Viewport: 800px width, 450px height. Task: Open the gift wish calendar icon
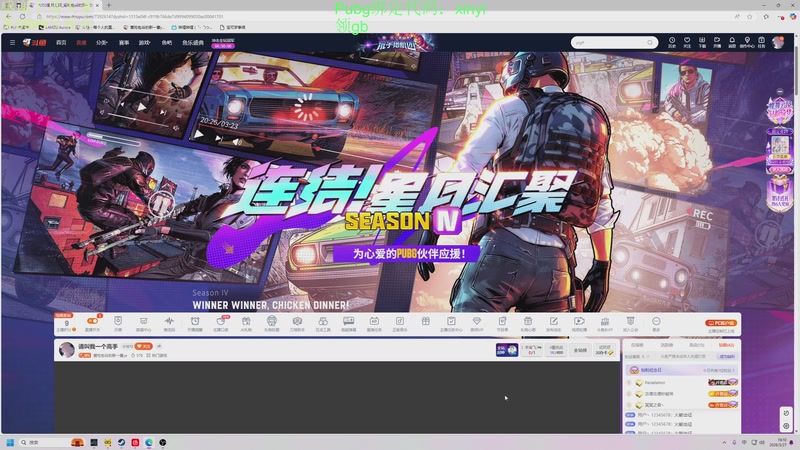point(528,323)
